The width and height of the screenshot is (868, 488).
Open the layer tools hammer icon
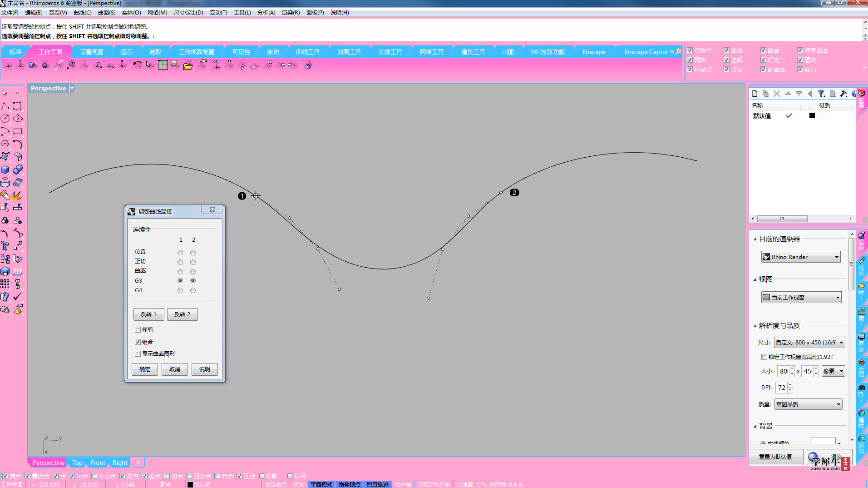click(x=843, y=94)
